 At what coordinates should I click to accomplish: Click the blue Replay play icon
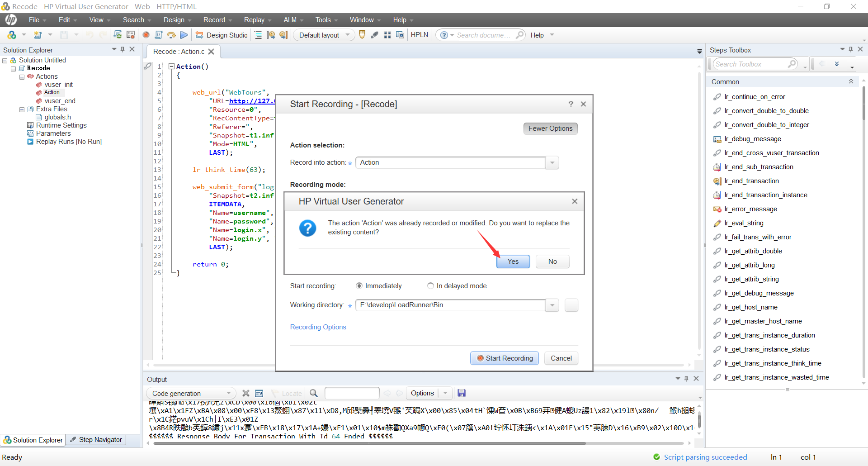(x=184, y=35)
